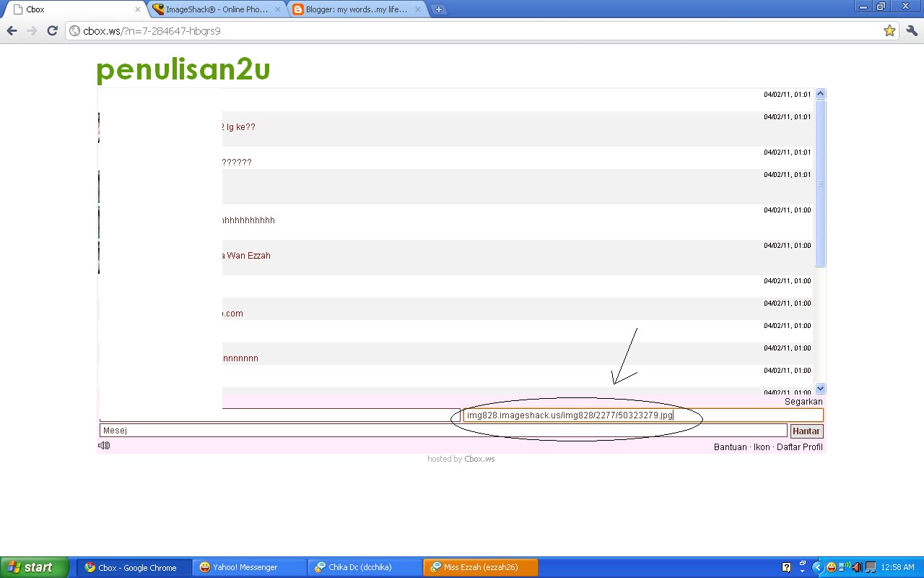Open the Ikon link
This screenshot has height=578, width=924.
(762, 447)
